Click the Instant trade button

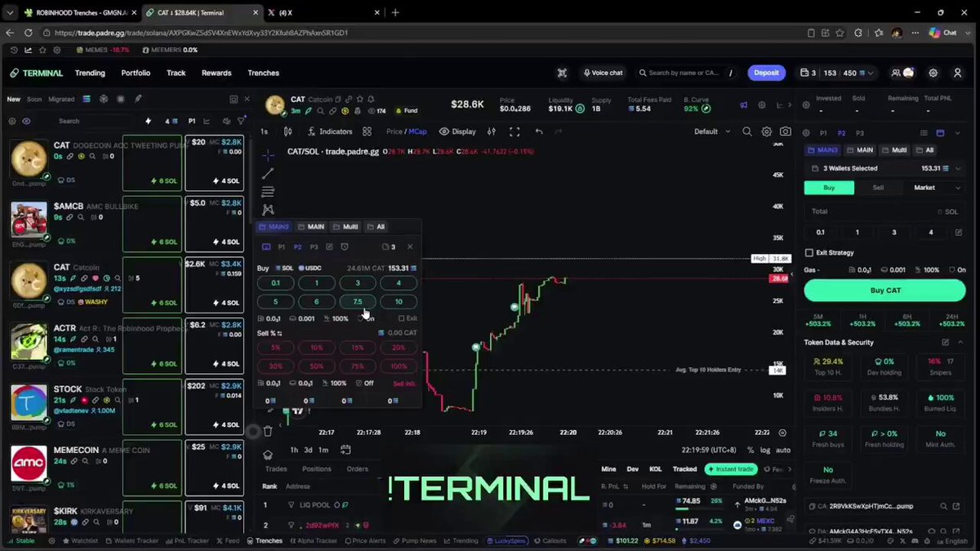click(732, 469)
